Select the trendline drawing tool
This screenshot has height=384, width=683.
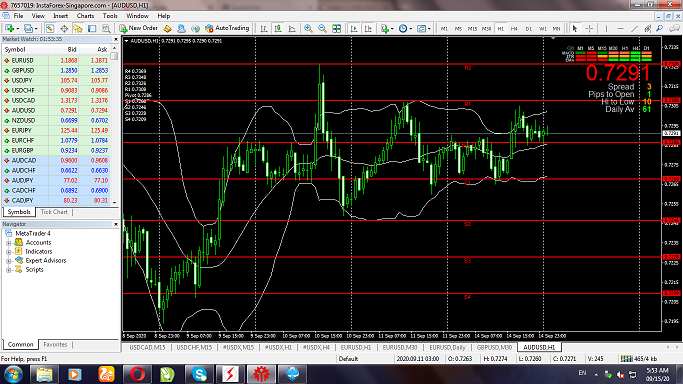634,28
